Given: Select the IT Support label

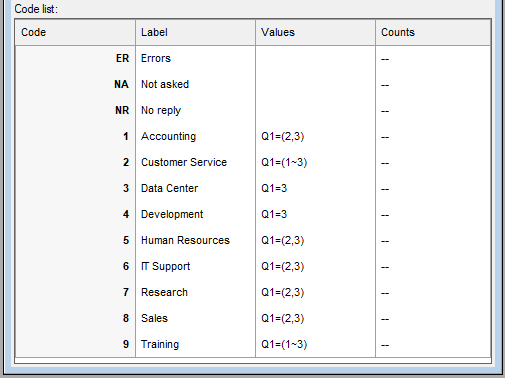Looking at the screenshot, I should click(x=165, y=266).
